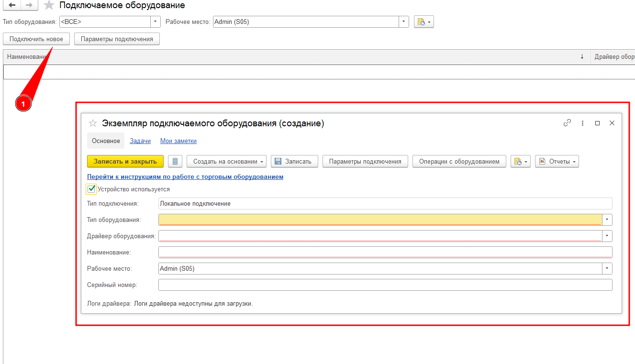Open the three-dots menu in dialog header
This screenshot has width=635, height=364.
[582, 123]
